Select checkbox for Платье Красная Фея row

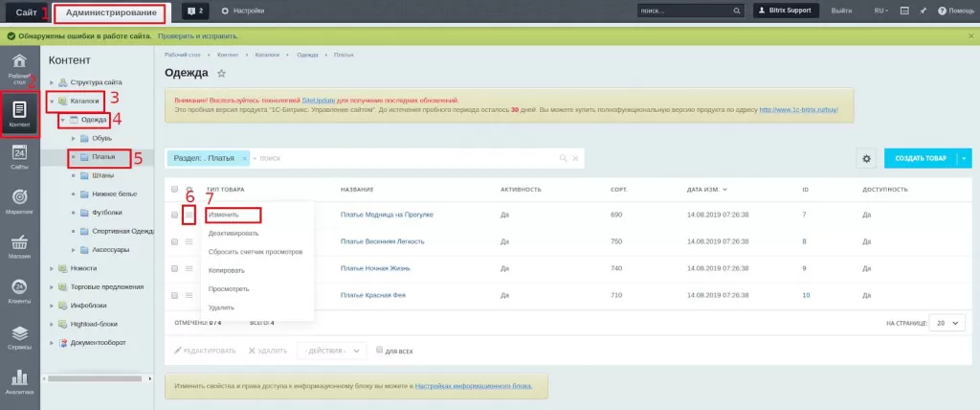[x=174, y=296]
